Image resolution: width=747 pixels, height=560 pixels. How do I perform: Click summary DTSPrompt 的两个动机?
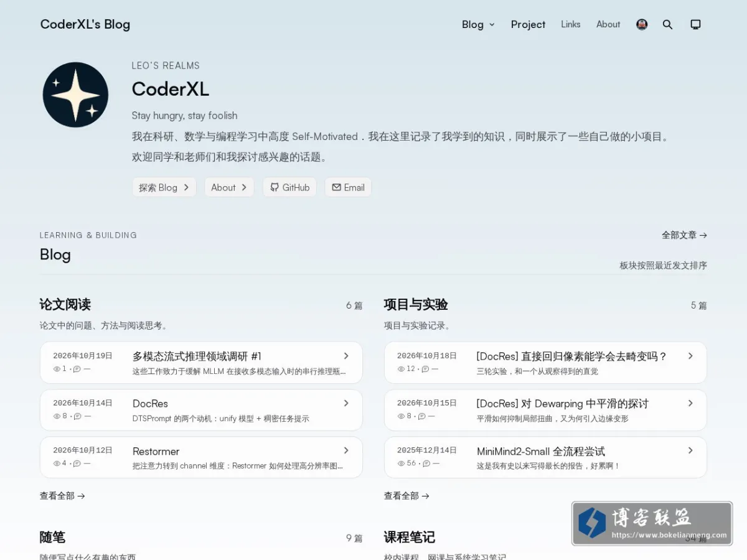[x=220, y=419]
